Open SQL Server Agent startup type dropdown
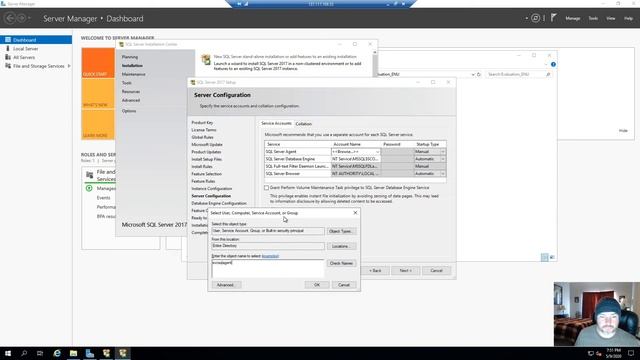 [x=443, y=152]
